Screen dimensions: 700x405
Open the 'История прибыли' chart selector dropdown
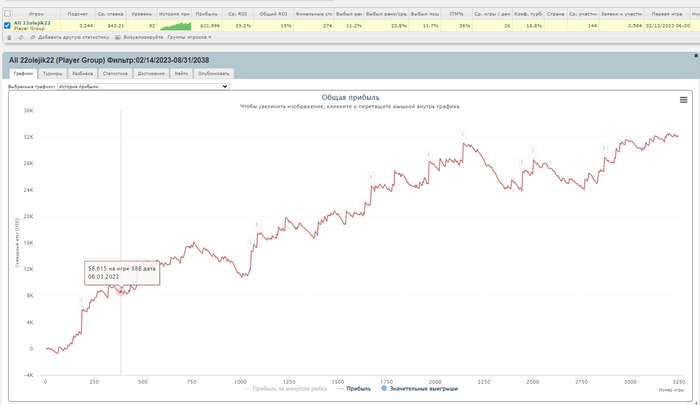click(x=143, y=87)
